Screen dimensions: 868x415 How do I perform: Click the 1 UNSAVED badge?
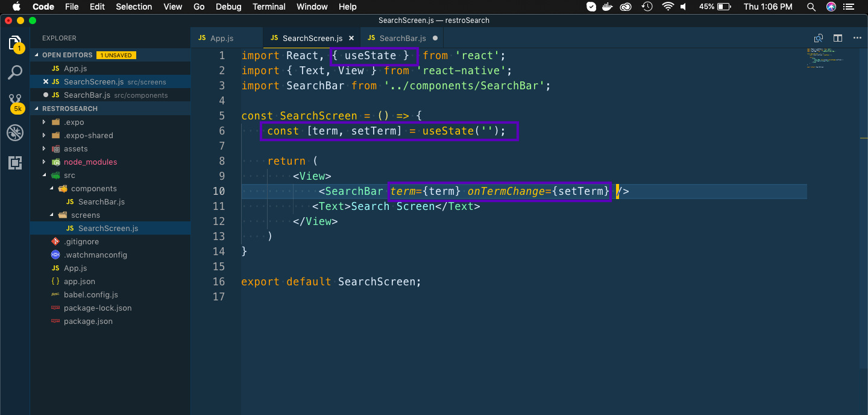pos(117,55)
